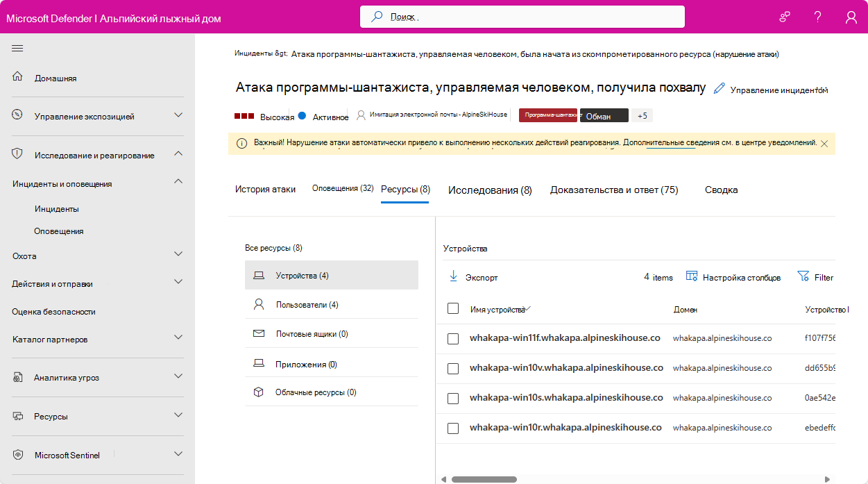Screen dimensions: 868x484
Task: Select the Ресурсы (8) tab
Action: coord(406,189)
